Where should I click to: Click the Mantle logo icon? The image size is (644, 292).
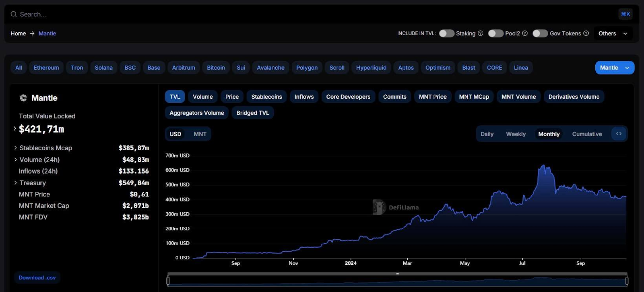[24, 98]
